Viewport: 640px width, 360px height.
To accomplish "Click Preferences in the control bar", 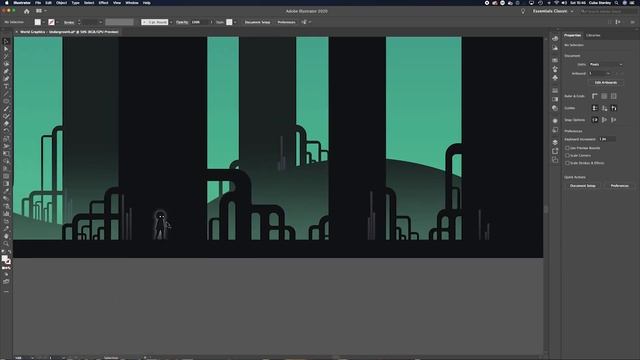I will click(286, 22).
